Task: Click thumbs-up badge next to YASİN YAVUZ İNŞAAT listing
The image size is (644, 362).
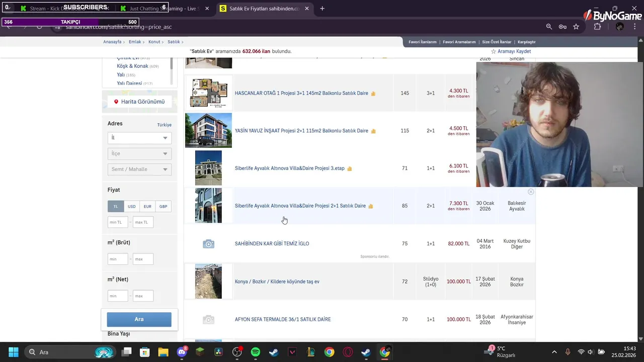Action: point(373,131)
